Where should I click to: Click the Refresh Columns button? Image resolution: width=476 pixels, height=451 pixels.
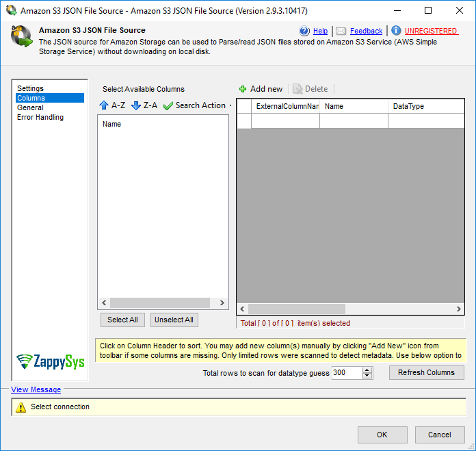(427, 373)
